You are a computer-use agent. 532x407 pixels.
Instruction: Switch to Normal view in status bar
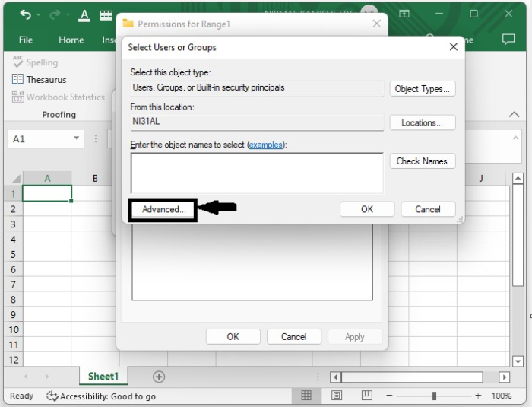tap(306, 396)
